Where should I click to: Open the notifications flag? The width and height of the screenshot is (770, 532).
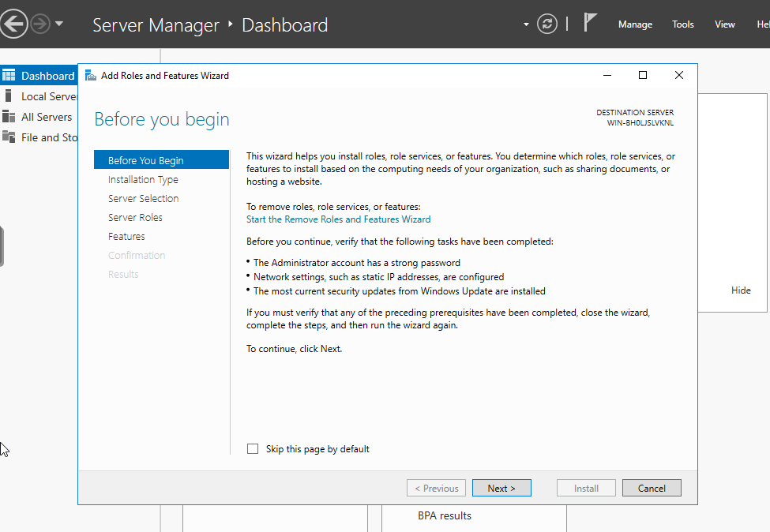(x=590, y=23)
